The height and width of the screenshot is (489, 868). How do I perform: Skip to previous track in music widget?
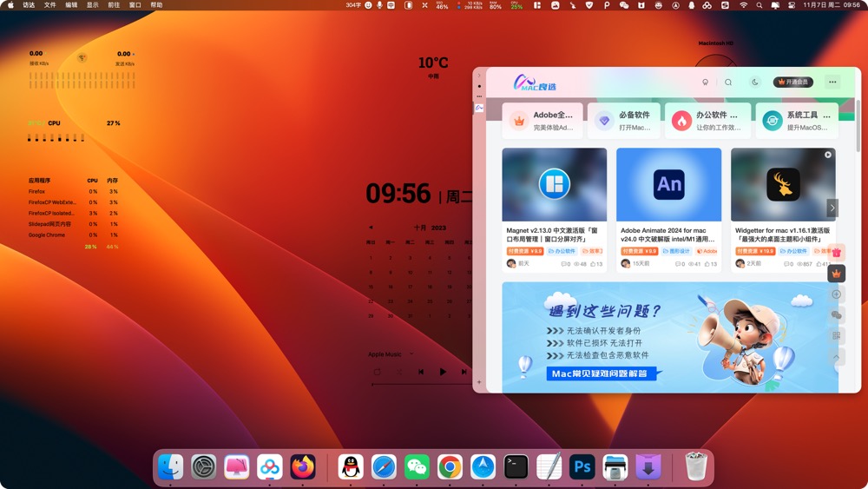421,372
